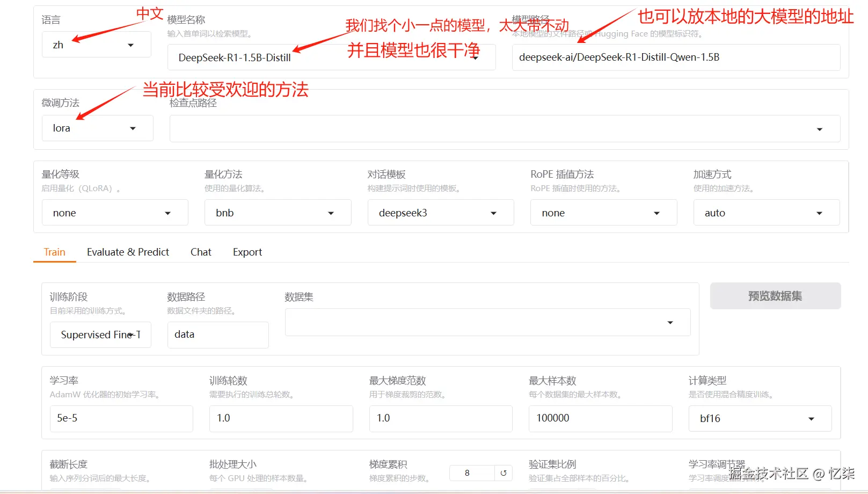Click the auto dropdown caret arrow
Image resolution: width=868 pixels, height=494 pixels.
[x=819, y=213]
